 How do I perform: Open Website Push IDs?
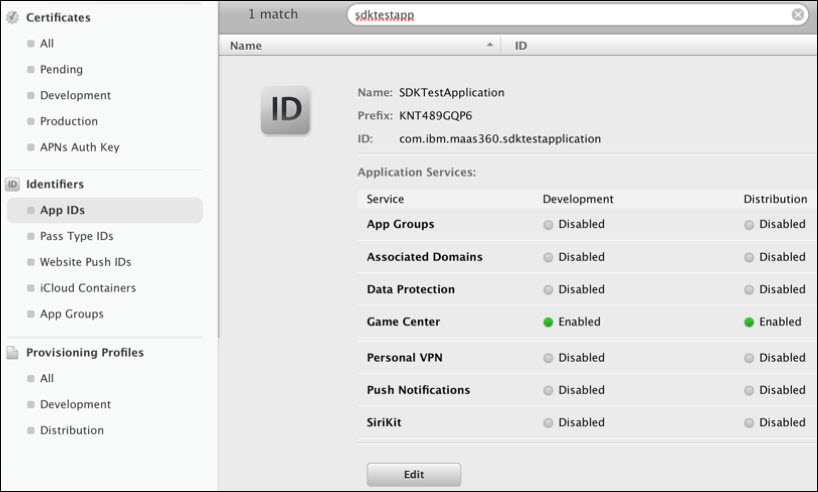click(86, 262)
